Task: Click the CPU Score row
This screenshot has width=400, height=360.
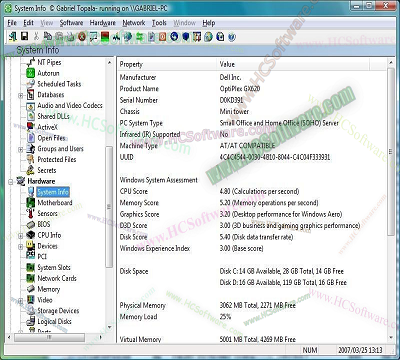Action: pos(252,191)
